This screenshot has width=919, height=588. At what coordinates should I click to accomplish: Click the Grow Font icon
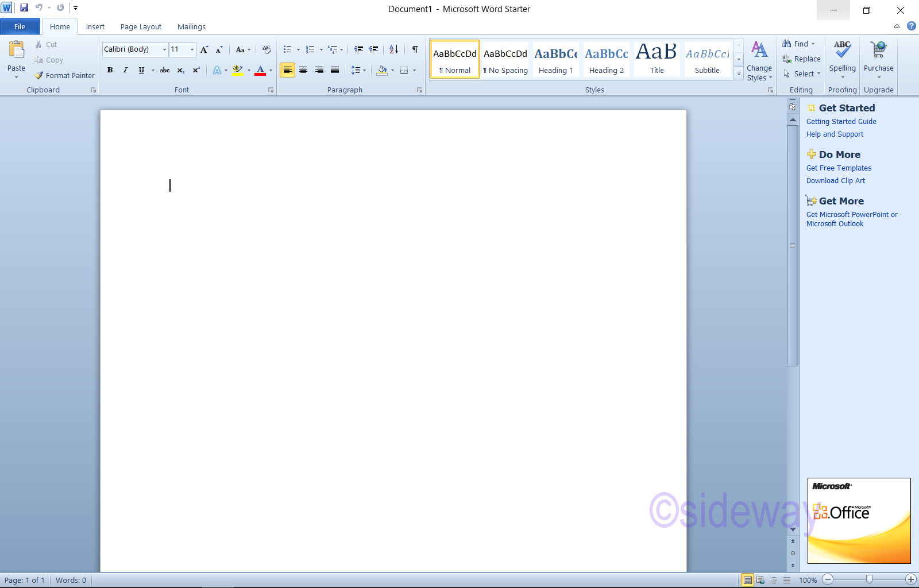pyautogui.click(x=204, y=49)
